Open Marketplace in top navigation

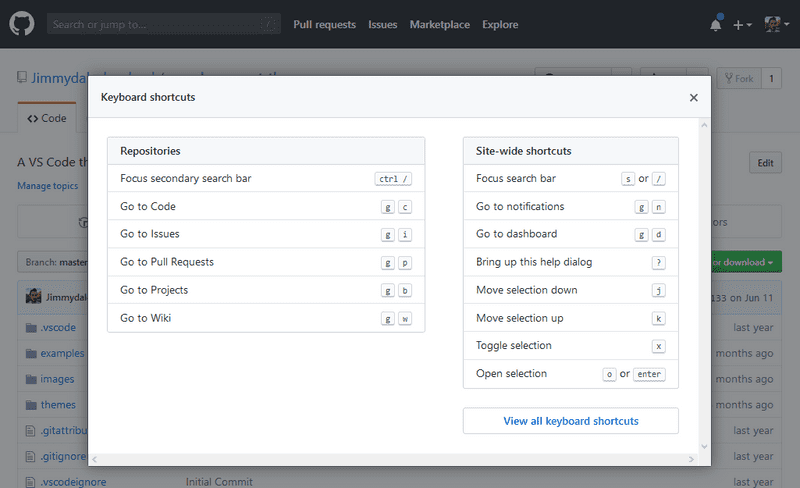point(440,25)
